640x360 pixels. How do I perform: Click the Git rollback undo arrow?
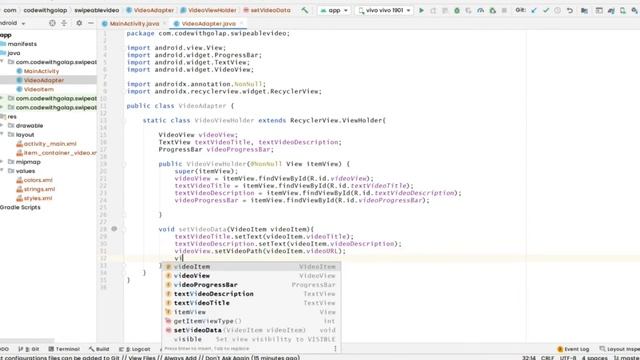click(569, 10)
